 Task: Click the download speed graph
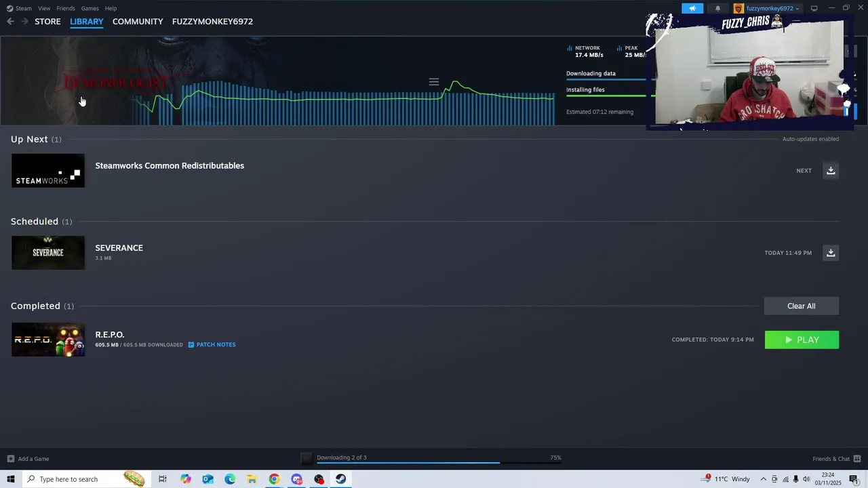(343, 102)
